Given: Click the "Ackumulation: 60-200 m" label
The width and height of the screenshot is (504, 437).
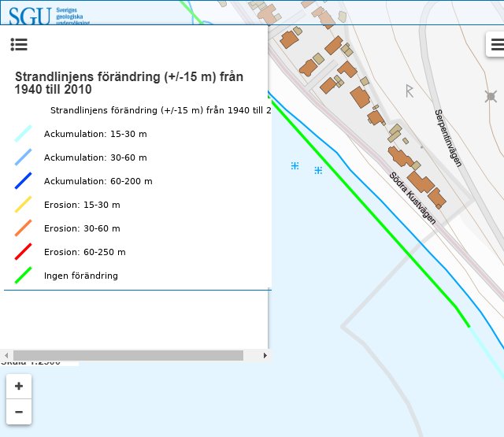Looking at the screenshot, I should (98, 181).
